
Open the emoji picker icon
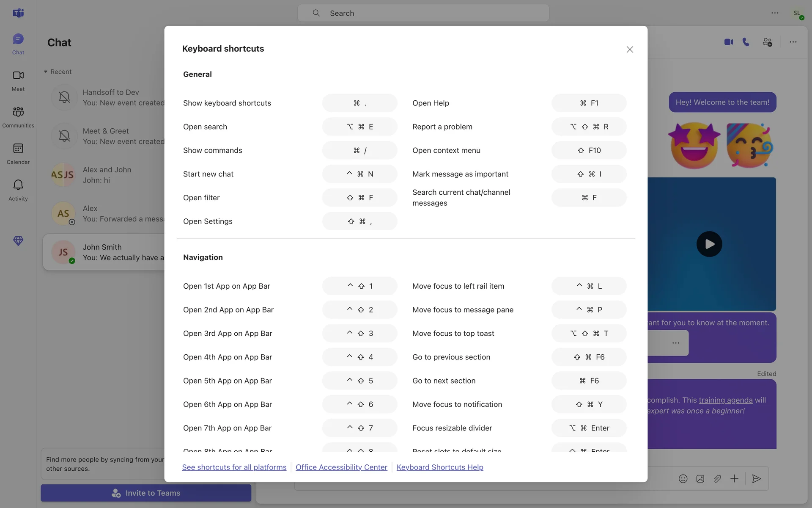(x=683, y=479)
